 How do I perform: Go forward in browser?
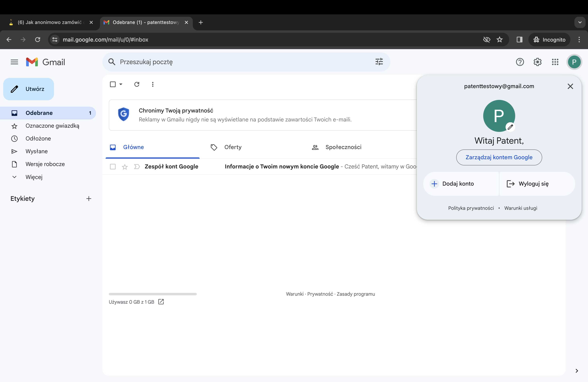tap(23, 40)
